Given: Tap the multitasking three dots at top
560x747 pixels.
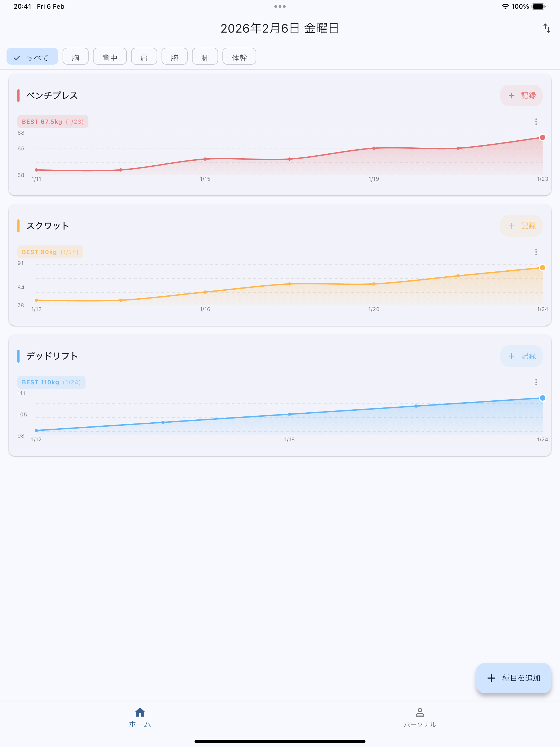Looking at the screenshot, I should tap(280, 7).
